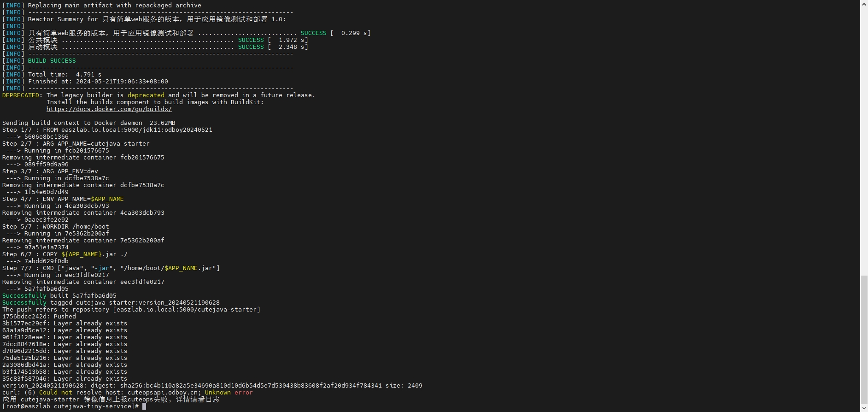Click the '1756bdcc242d: Pushed' layer line
The width and height of the screenshot is (868, 412).
pos(39,317)
